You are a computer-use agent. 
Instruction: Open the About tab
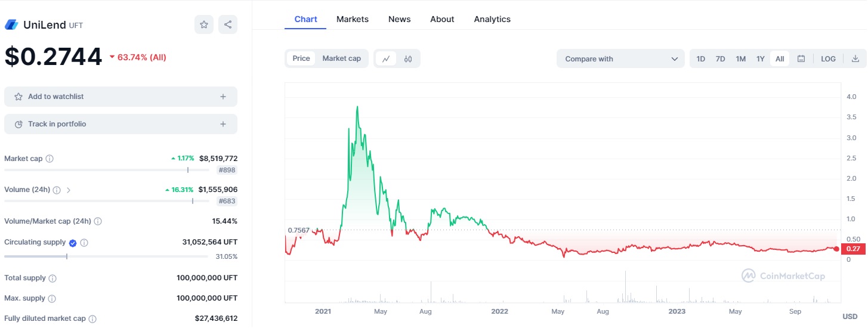pyautogui.click(x=442, y=19)
